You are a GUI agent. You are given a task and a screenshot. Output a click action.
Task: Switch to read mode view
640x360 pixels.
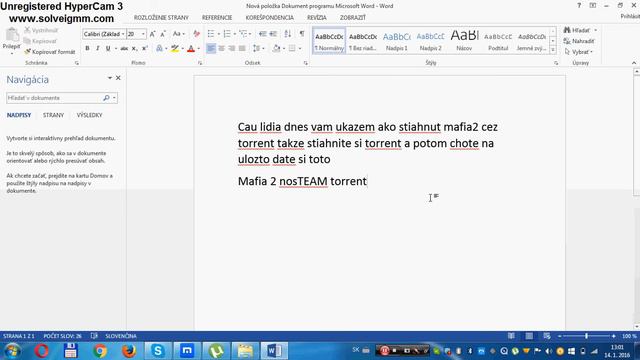click(511, 336)
